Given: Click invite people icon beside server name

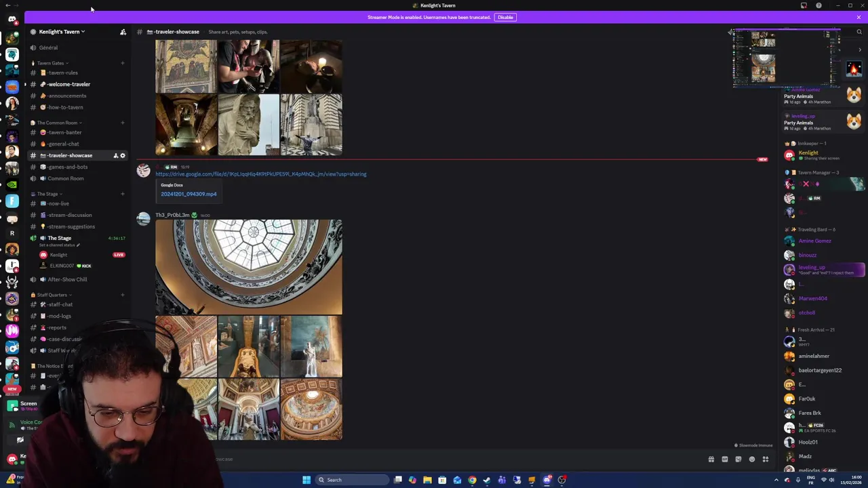Looking at the screenshot, I should 123,32.
